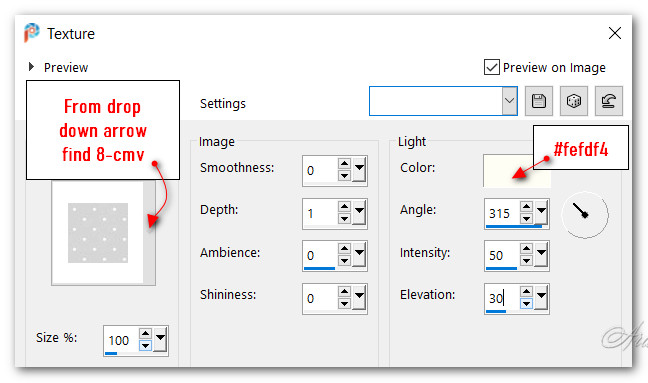Click inside the Shininess value field

(x=320, y=298)
